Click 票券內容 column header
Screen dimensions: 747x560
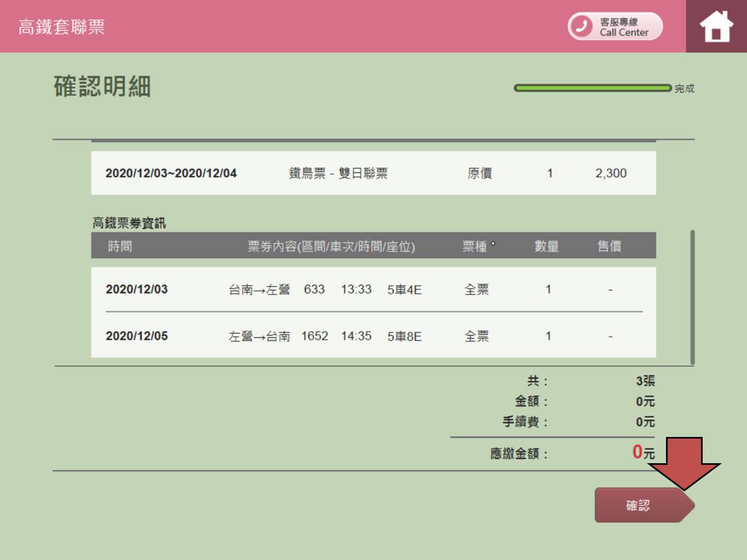coord(331,247)
